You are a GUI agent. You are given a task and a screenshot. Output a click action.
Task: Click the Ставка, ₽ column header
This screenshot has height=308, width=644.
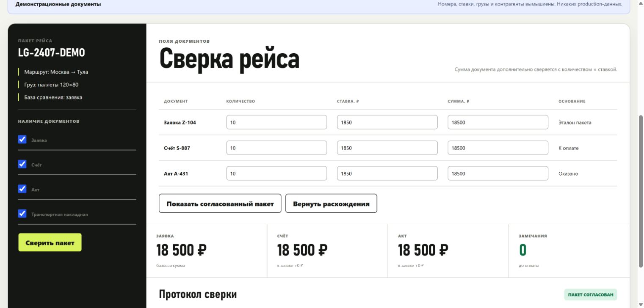348,102
